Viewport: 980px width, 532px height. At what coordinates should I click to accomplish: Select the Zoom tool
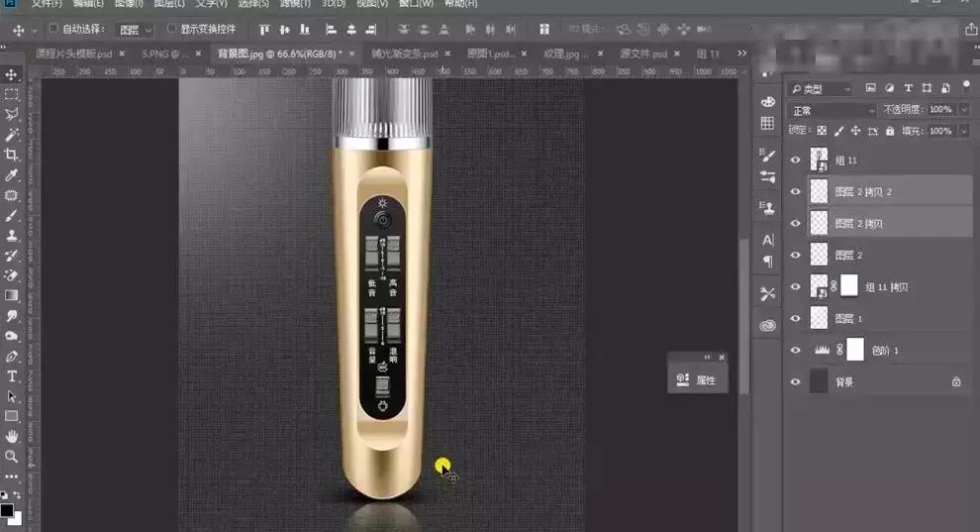[x=11, y=457]
